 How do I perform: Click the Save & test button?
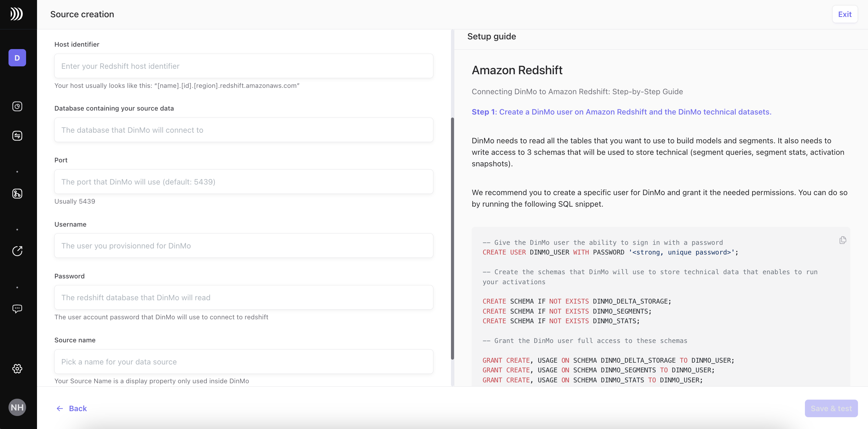[x=831, y=408]
